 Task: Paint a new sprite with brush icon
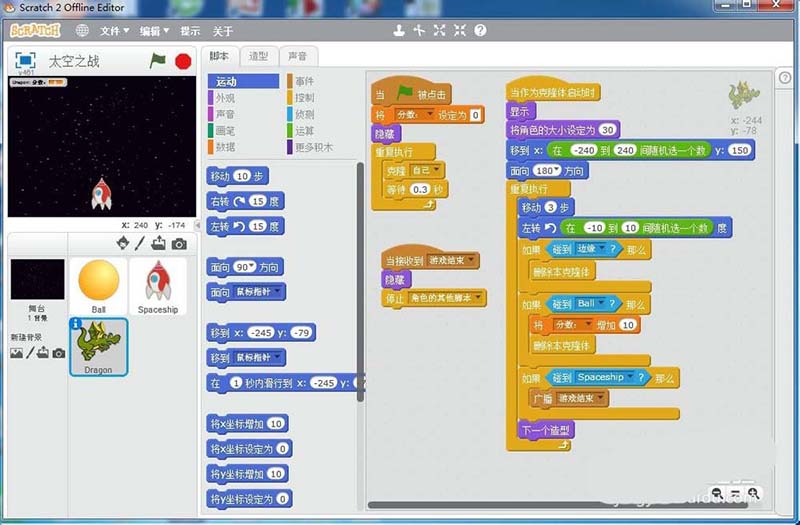pyautogui.click(x=140, y=243)
